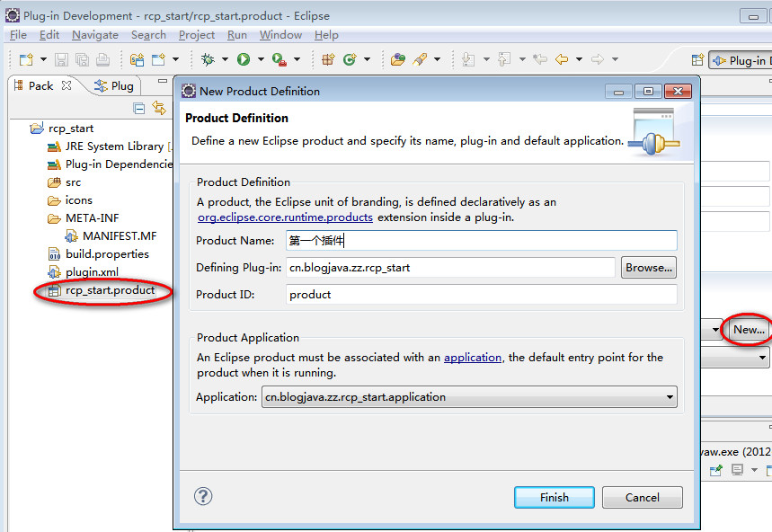Click the Finish button
This screenshot has width=772, height=532.
pyautogui.click(x=555, y=498)
